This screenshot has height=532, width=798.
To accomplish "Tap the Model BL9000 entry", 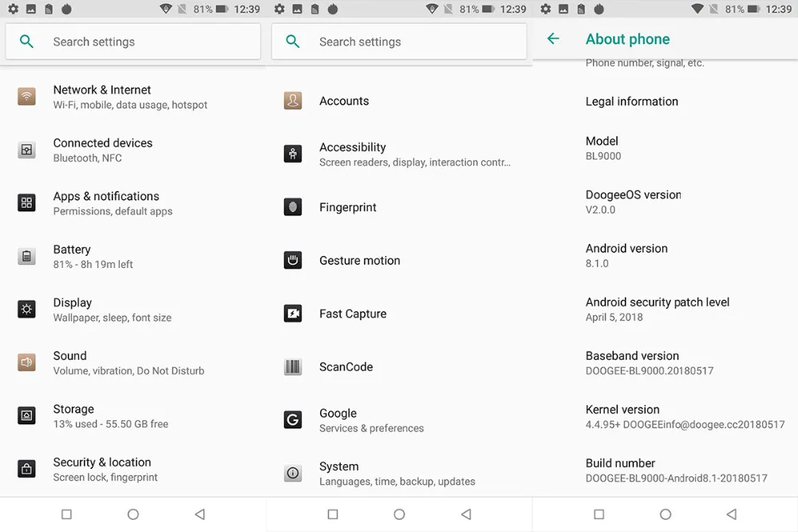I will (666, 148).
